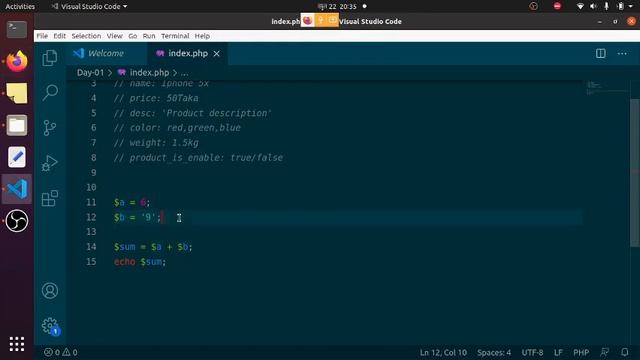
Task: Open the Help menu
Action: (x=202, y=36)
